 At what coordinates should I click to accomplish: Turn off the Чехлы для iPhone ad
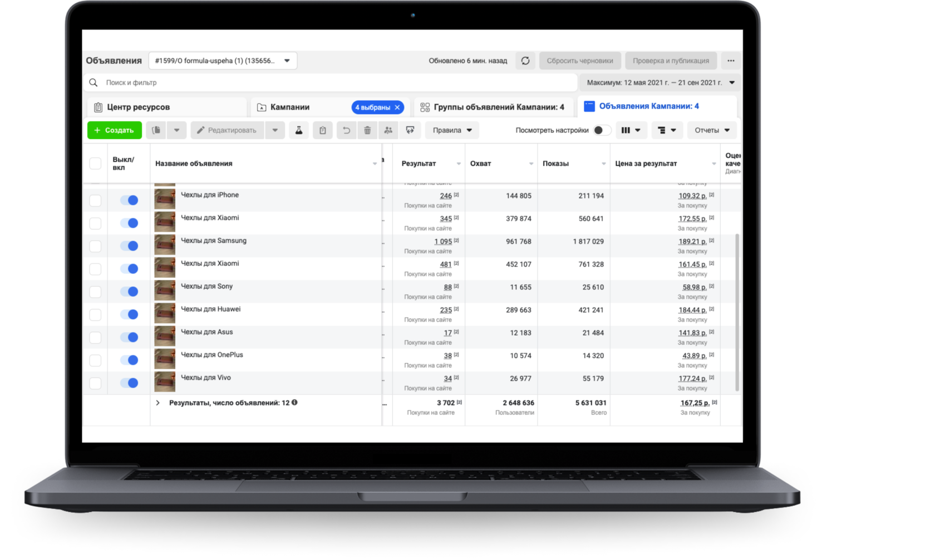pyautogui.click(x=129, y=200)
